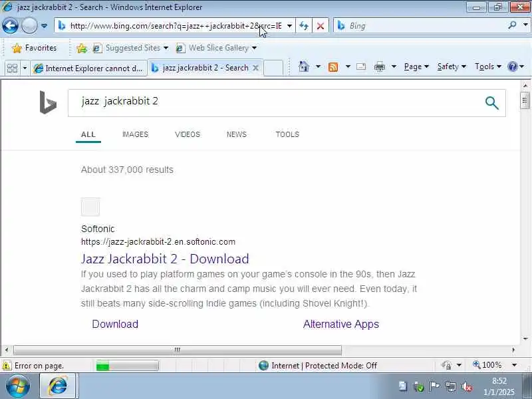Click the red Stop loading icon
Viewport: 532px width, 399px height.
coord(320,26)
